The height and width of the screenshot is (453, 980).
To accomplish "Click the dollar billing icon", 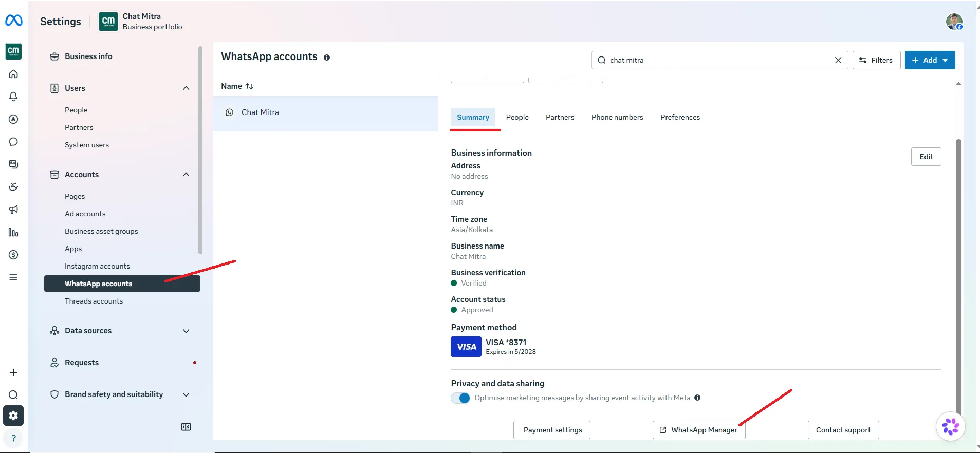I will coord(13,255).
